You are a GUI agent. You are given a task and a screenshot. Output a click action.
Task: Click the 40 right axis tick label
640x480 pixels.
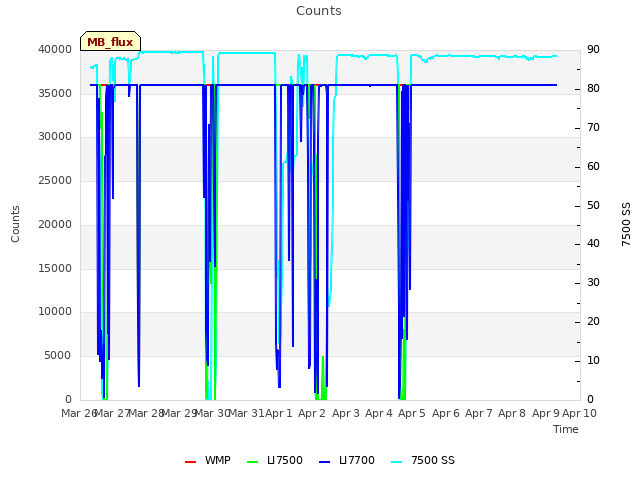pyautogui.click(x=593, y=244)
